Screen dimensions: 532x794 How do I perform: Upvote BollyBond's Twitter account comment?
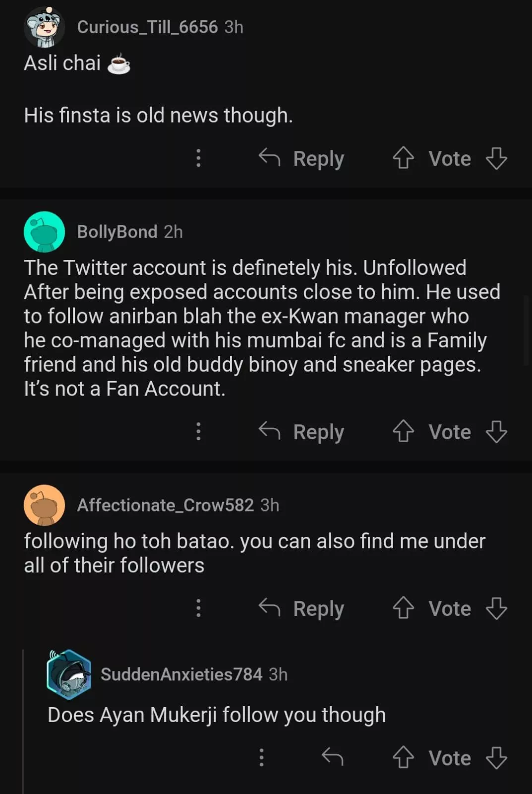403,431
